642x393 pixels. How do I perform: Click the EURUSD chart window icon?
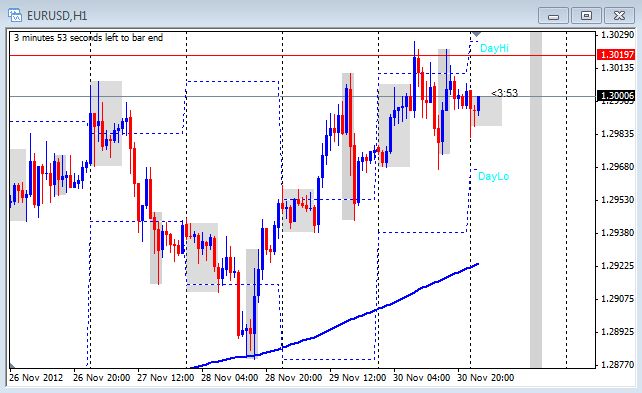point(15,16)
